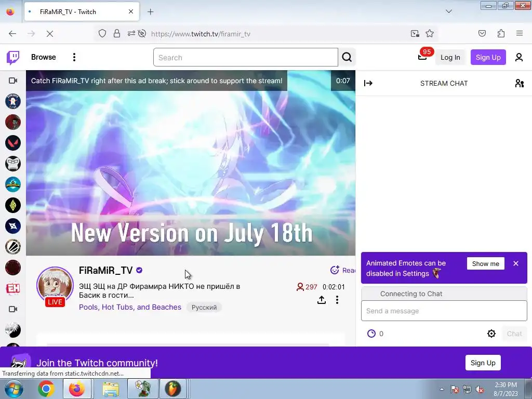Collapse the stream chat panel
This screenshot has width=532, height=399.
pos(368,83)
